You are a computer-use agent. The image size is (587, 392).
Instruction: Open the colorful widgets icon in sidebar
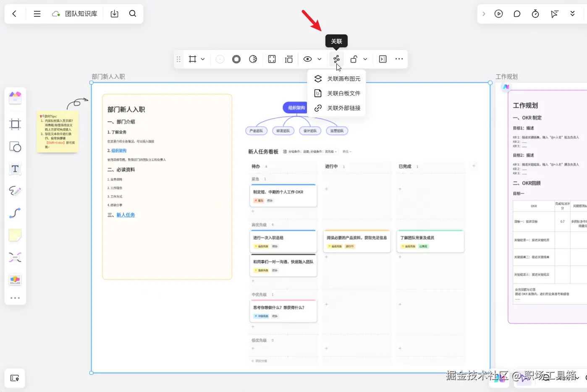[15, 280]
